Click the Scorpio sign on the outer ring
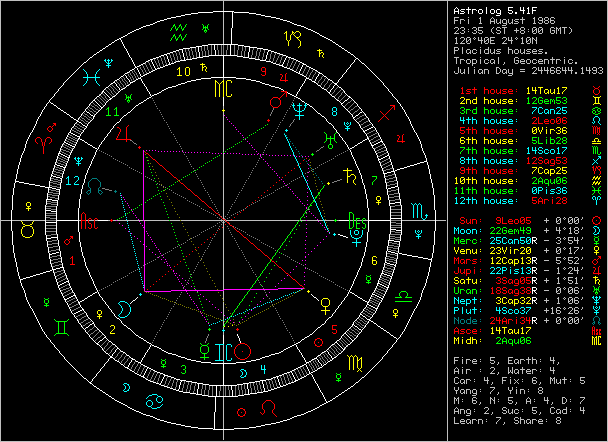The height and width of the screenshot is (442, 608). (416, 211)
